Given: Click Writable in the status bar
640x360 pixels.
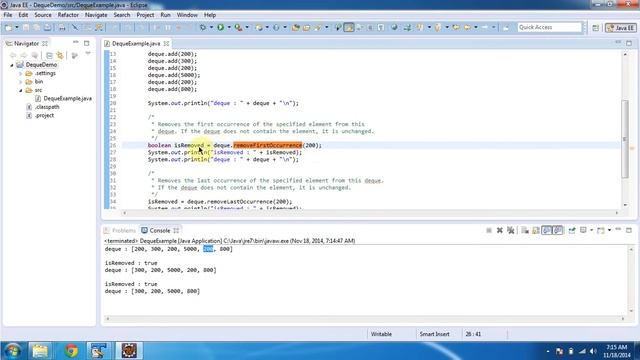Looking at the screenshot, I should pyautogui.click(x=381, y=334).
